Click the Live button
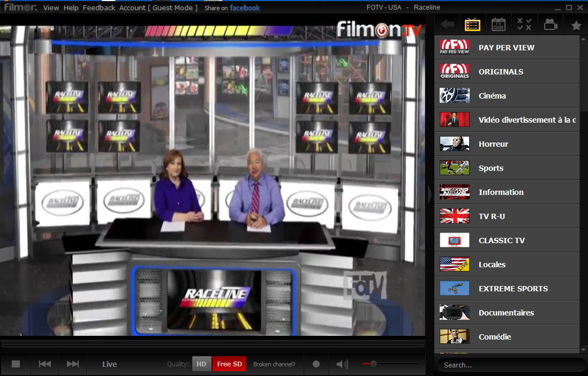The height and width of the screenshot is (376, 588). [109, 364]
